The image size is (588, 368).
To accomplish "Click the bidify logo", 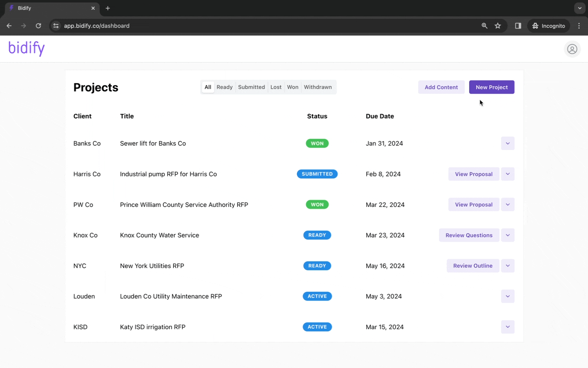I will 27,48.
